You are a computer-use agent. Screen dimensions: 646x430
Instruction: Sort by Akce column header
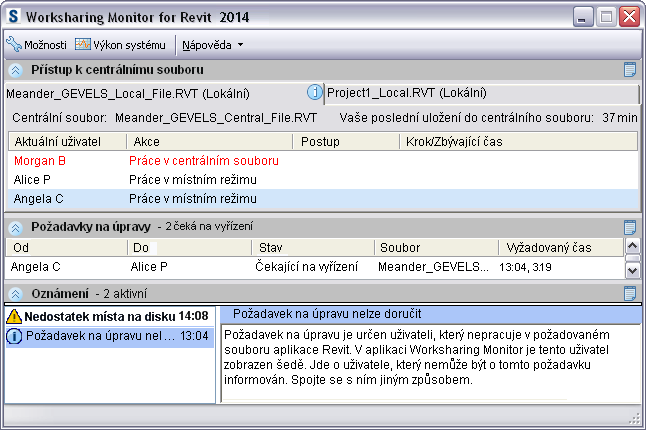coord(209,142)
